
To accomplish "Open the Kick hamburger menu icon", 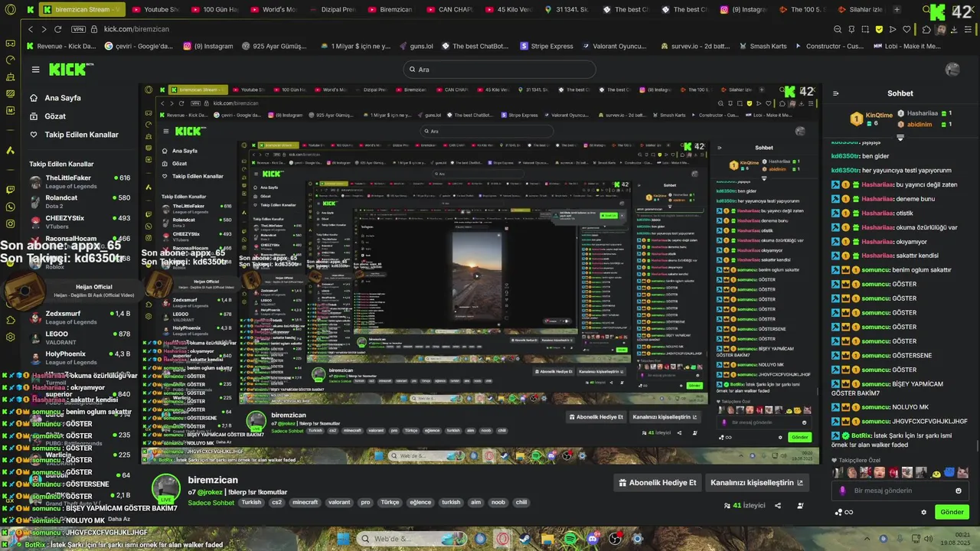I will click(35, 70).
